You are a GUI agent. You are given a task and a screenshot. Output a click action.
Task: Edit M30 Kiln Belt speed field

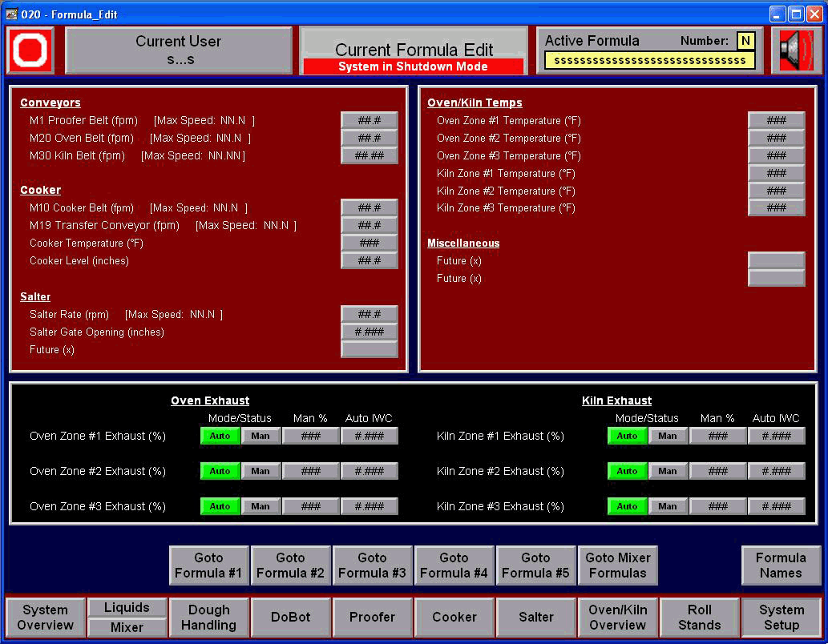pos(370,155)
